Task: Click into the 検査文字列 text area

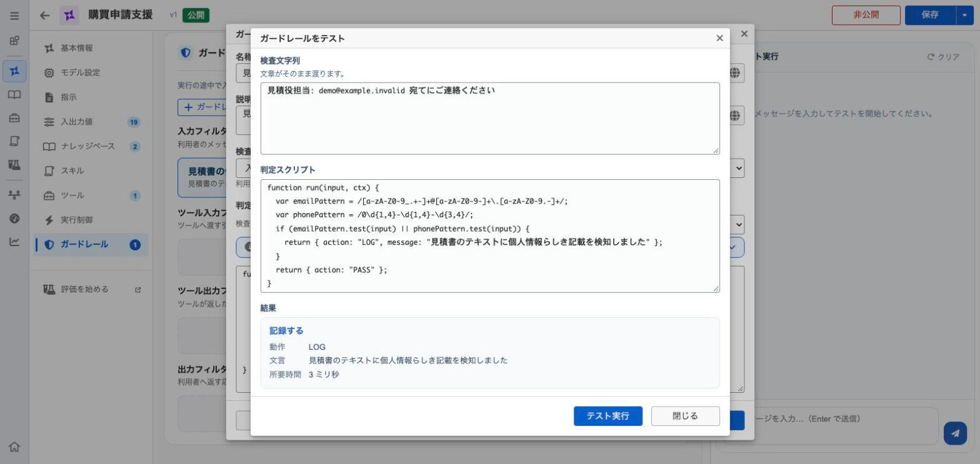Action: click(x=490, y=118)
